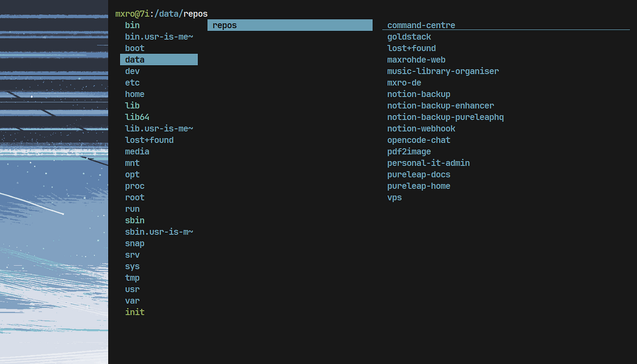
Task: Open the 'notion-backup-enhancer' repository
Action: (440, 106)
